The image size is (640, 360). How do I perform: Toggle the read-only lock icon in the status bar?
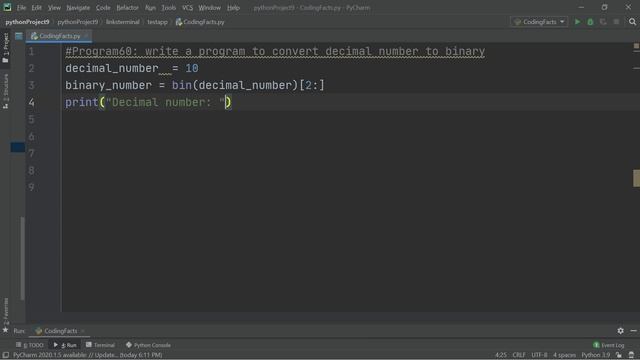pos(619,355)
